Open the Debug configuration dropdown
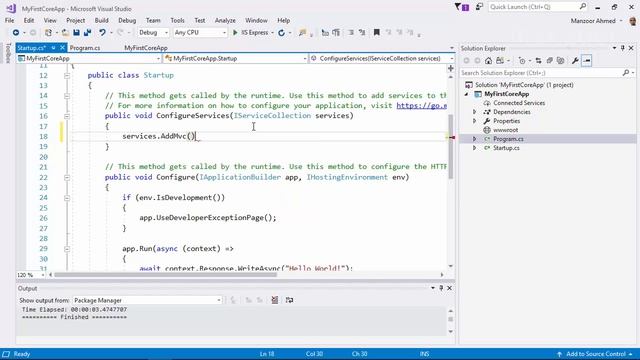The image size is (640, 360). pyautogui.click(x=153, y=33)
